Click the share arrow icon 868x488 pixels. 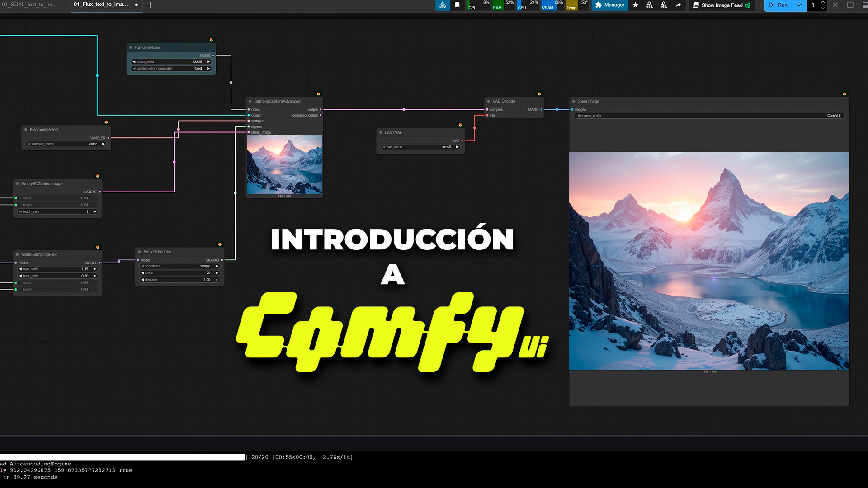tap(678, 5)
